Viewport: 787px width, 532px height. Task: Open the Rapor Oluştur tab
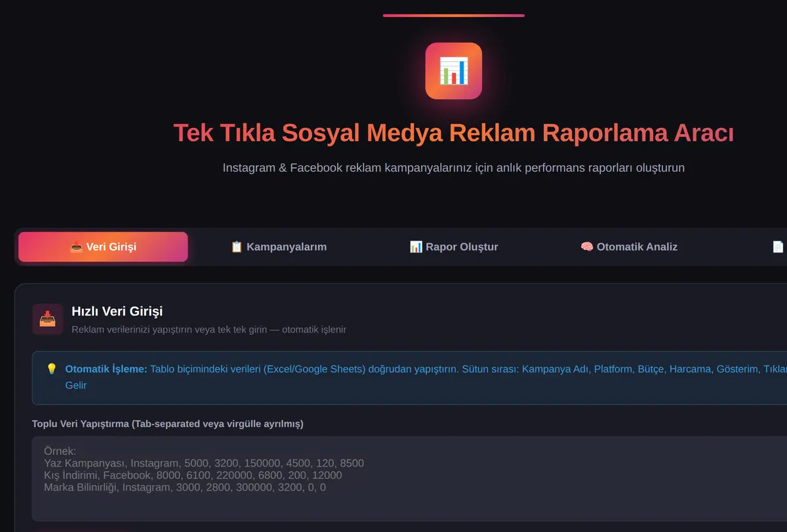point(454,247)
